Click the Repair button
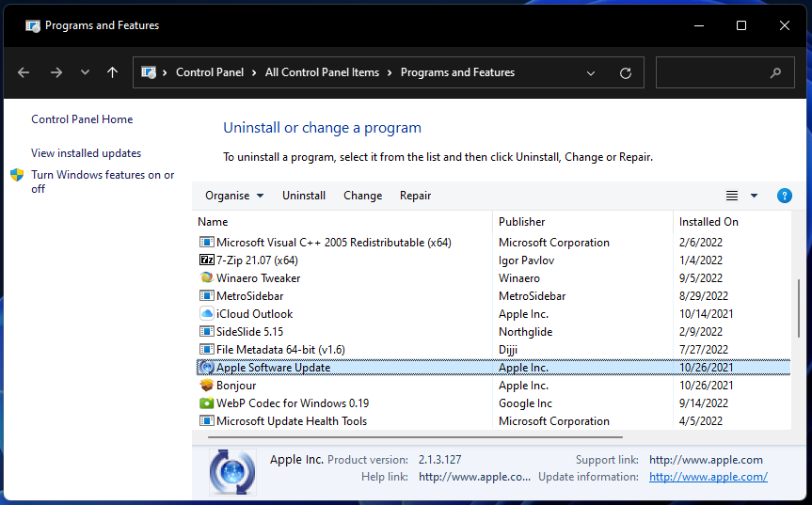This screenshot has height=505, width=812. point(415,196)
